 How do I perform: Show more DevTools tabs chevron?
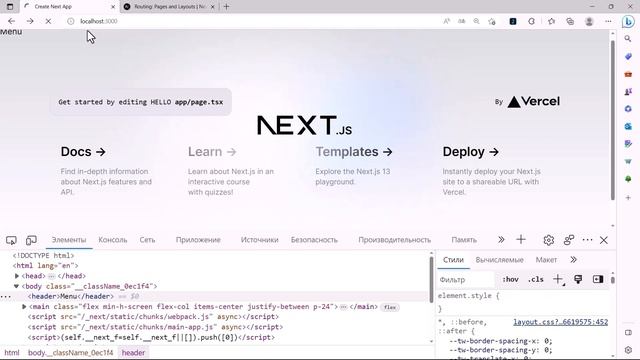(501, 240)
